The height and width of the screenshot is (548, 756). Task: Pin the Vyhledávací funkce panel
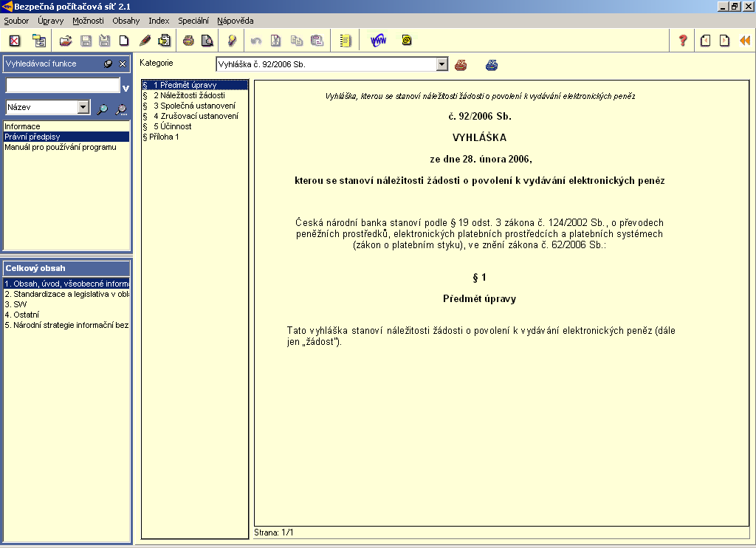coord(109,64)
